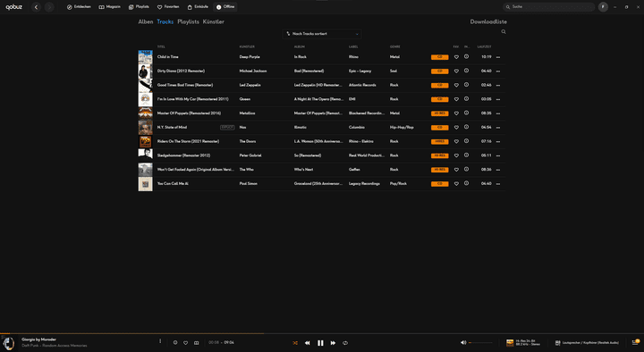Toggle shuffle playback
The width and height of the screenshot is (644, 352).
click(295, 343)
